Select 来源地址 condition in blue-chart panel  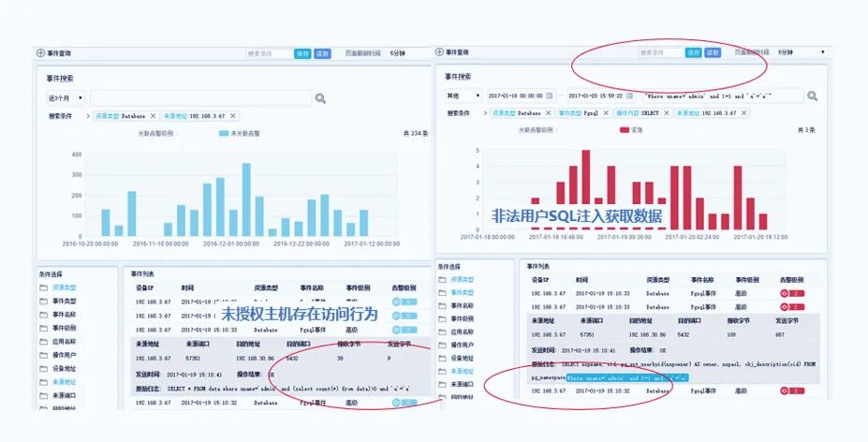[65, 382]
